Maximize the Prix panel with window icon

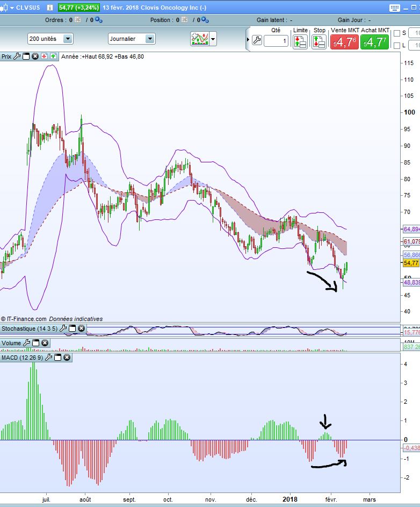[26, 56]
